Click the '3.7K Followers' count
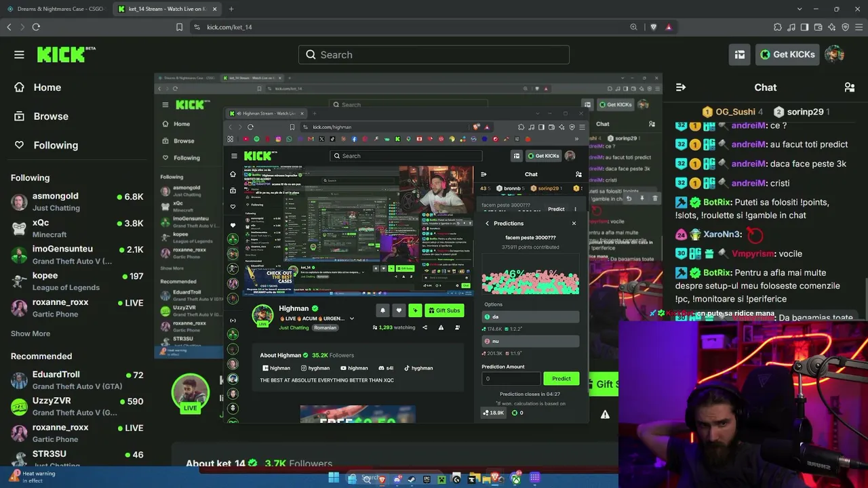 298,464
